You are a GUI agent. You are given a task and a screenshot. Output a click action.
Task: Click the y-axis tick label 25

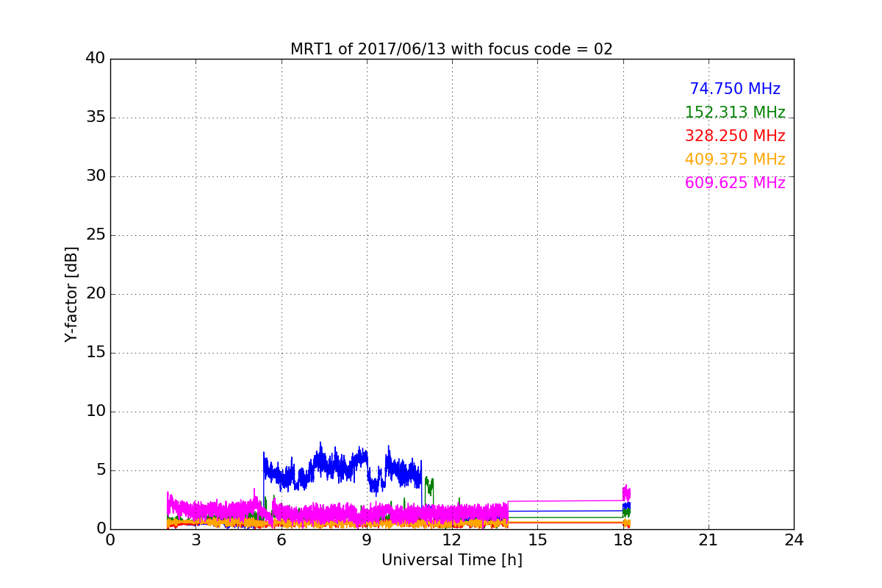pyautogui.click(x=95, y=235)
